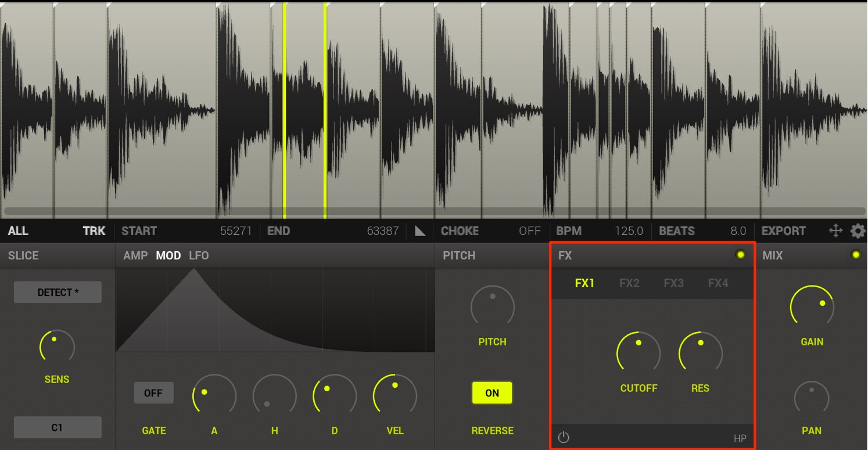Click the four-arrow move icon beside EXPORT
The image size is (868, 450).
click(835, 231)
